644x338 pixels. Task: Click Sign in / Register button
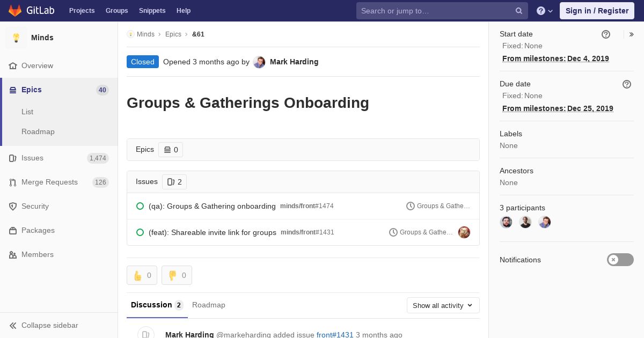(597, 11)
